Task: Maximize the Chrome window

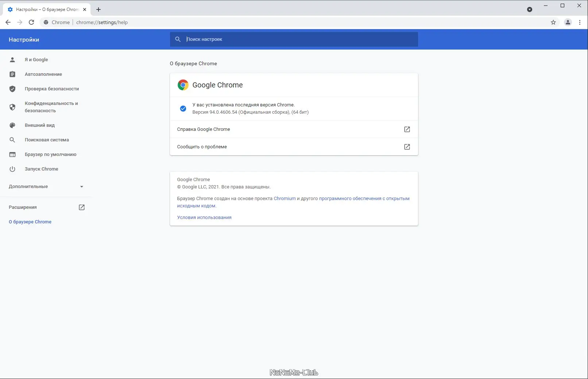Action: click(x=562, y=5)
